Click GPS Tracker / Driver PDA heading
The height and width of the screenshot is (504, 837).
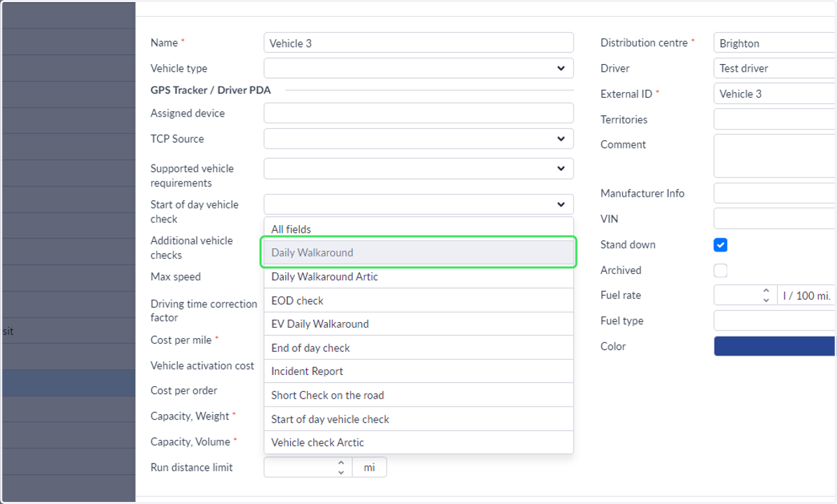(x=211, y=90)
